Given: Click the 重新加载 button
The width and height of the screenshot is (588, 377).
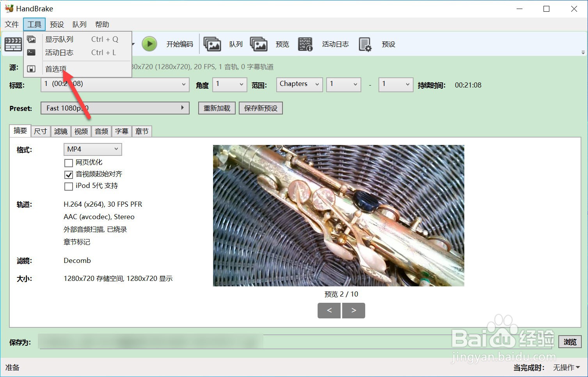Looking at the screenshot, I should [217, 108].
